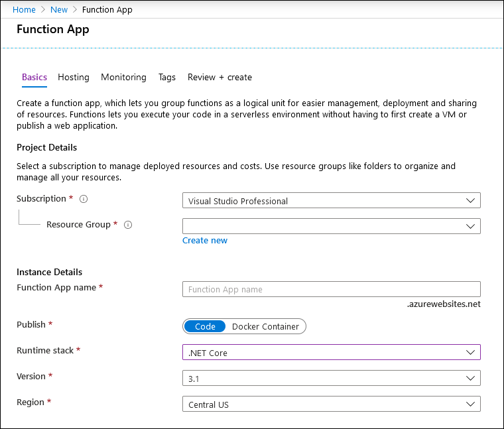
Task: Click info icon beside Resource Group label
Action: [128, 225]
